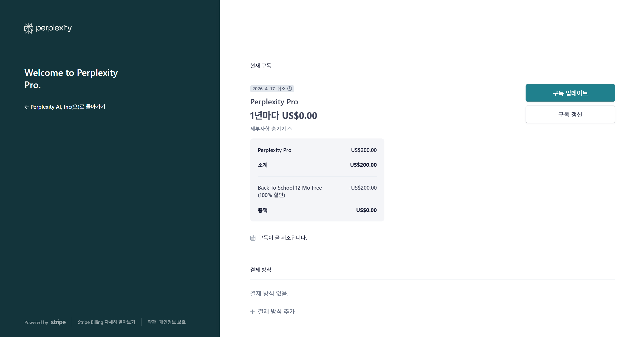Open Stripe Billing 자세히 알아보기 link
This screenshot has height=337, width=644.
point(106,322)
